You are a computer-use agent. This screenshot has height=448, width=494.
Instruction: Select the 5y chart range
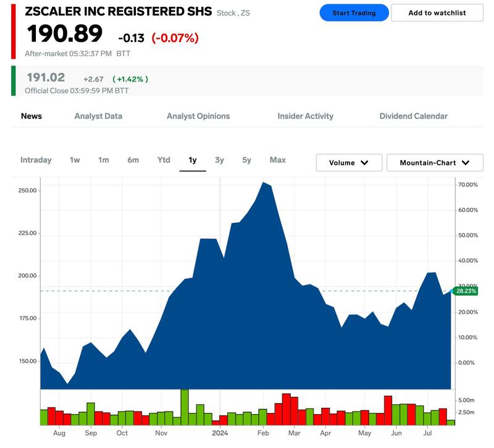tap(246, 160)
